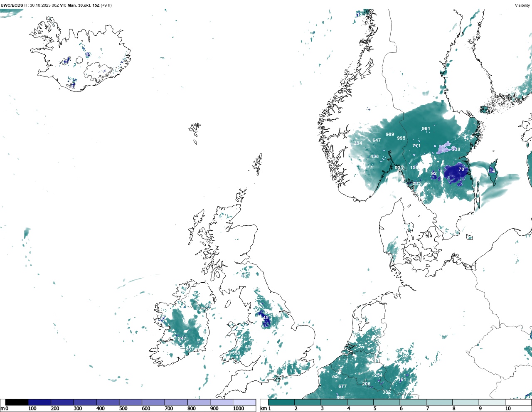Click the '338' value near lilac patch
532x412 pixels.
[x=456, y=149]
